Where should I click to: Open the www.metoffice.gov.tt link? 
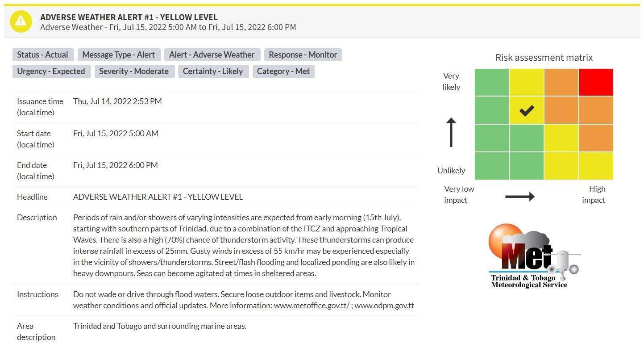tap(312, 306)
